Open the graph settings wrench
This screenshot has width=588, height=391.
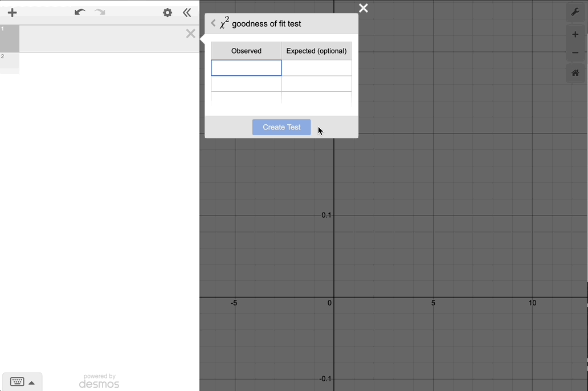(575, 13)
